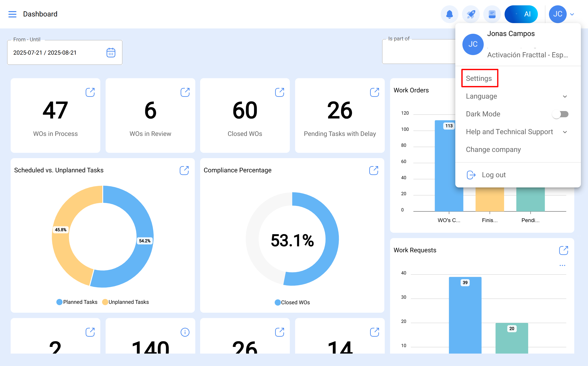Click the calendar icon in the date range picker

[111, 53]
